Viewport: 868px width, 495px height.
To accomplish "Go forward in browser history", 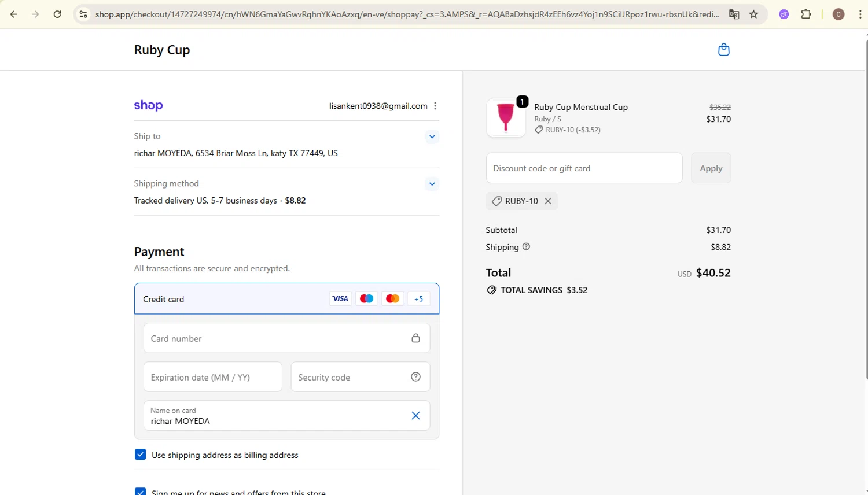I will point(35,14).
